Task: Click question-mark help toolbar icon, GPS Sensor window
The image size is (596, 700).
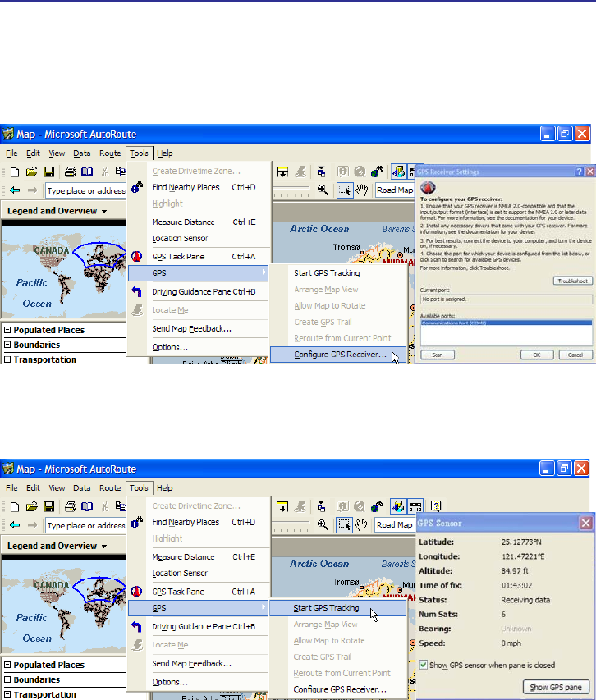Action: point(436,506)
